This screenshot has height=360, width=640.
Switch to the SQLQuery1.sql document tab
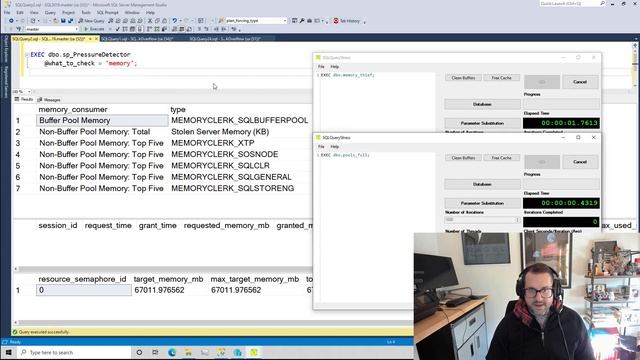[137, 39]
